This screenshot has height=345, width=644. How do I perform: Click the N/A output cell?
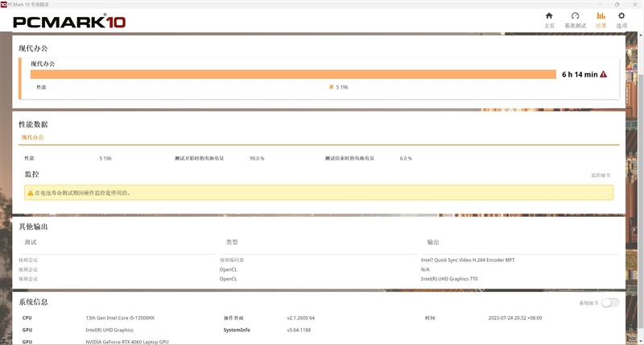point(425,269)
